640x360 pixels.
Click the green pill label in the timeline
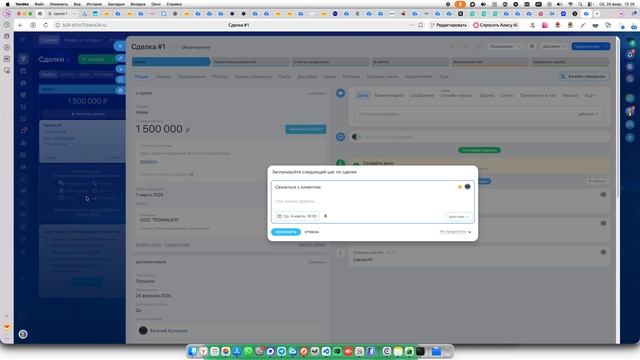tap(479, 150)
